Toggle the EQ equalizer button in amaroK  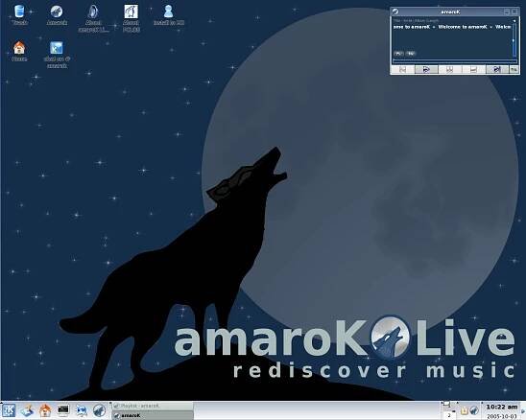410,54
